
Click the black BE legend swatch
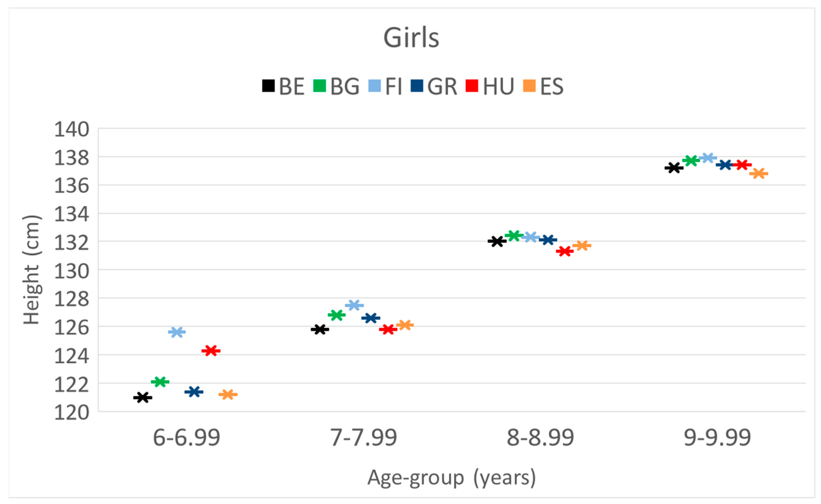[x=268, y=86]
